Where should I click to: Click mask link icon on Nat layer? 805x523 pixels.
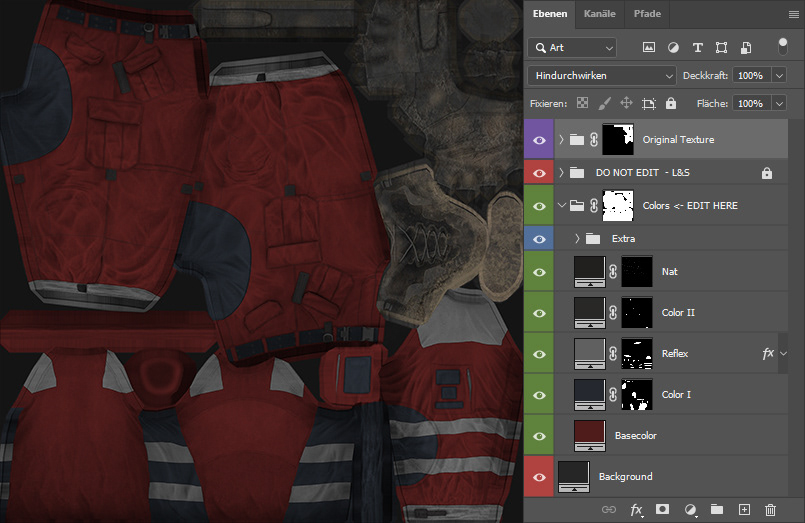[x=613, y=272]
